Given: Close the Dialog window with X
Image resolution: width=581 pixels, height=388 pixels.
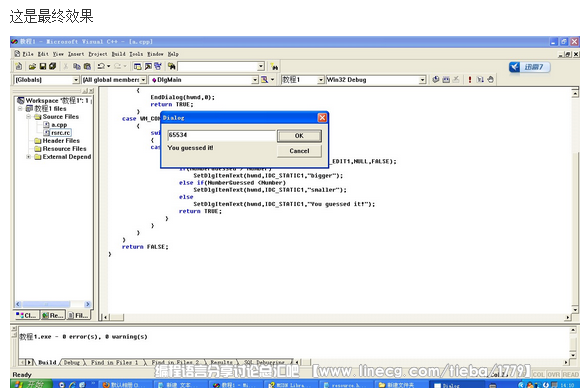Looking at the screenshot, I should click(322, 118).
